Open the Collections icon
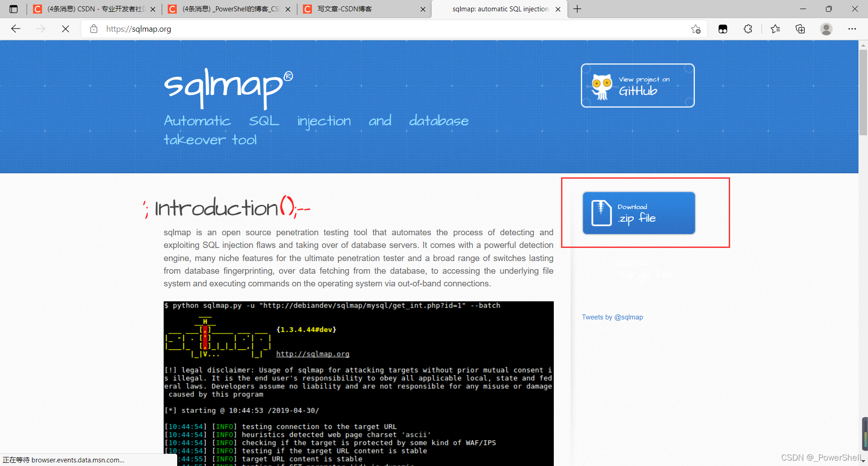The height and width of the screenshot is (466, 868). click(801, 29)
